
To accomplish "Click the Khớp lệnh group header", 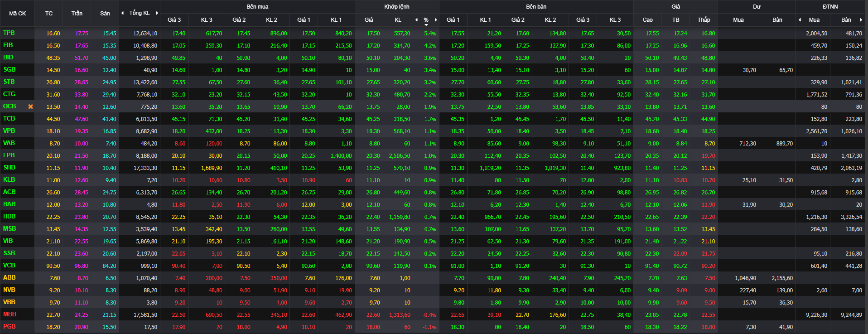I will (x=397, y=7).
